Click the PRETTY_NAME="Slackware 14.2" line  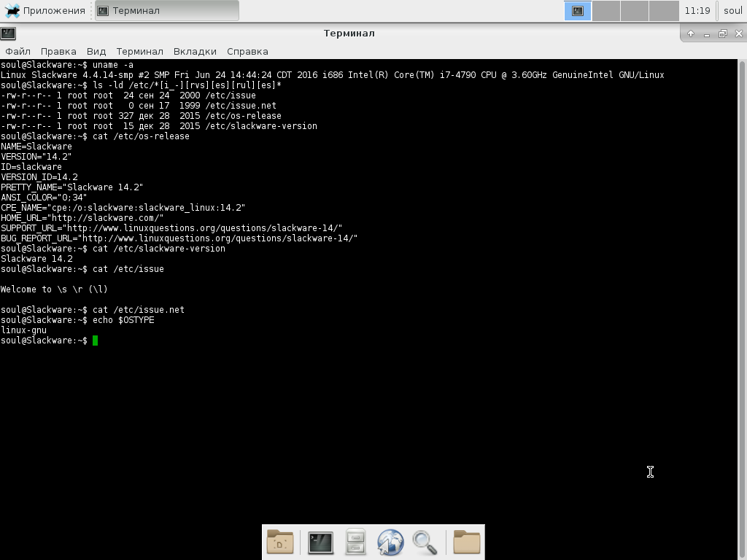point(72,187)
